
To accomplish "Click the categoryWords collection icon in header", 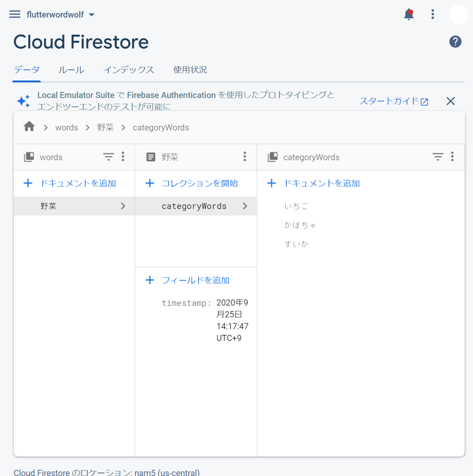I will (273, 157).
